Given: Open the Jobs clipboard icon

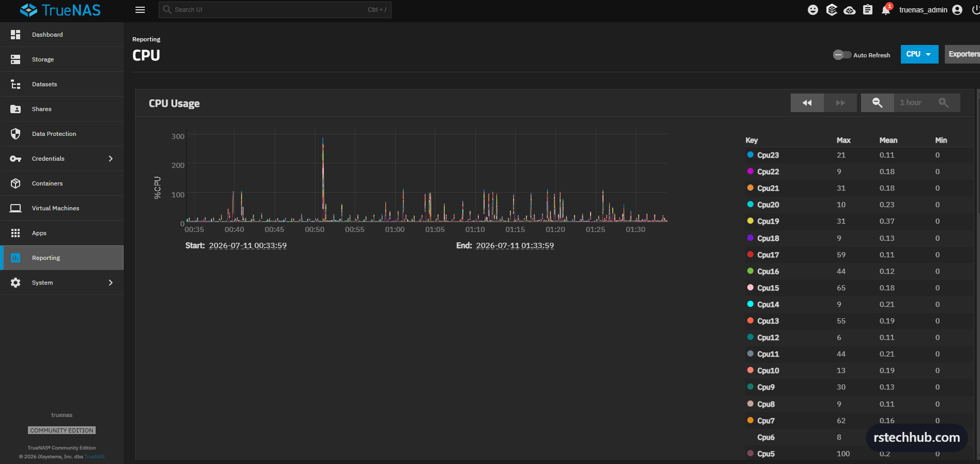Looking at the screenshot, I should pos(868,10).
